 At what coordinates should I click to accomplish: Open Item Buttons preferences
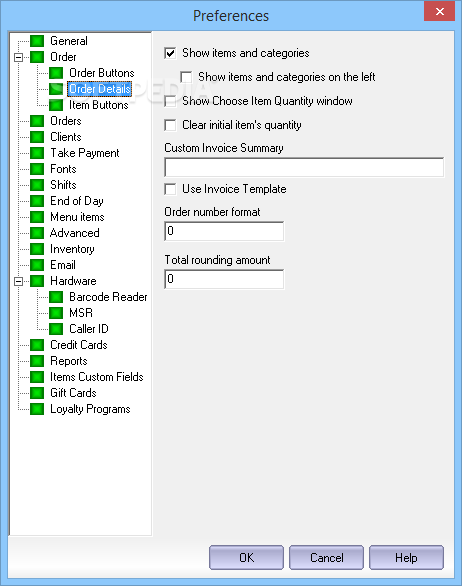click(x=99, y=105)
